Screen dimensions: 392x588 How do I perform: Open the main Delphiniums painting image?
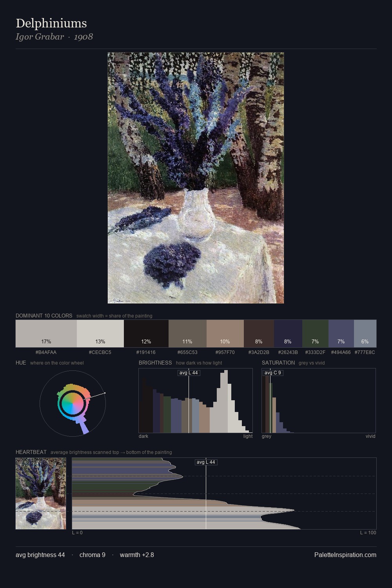coord(196,178)
